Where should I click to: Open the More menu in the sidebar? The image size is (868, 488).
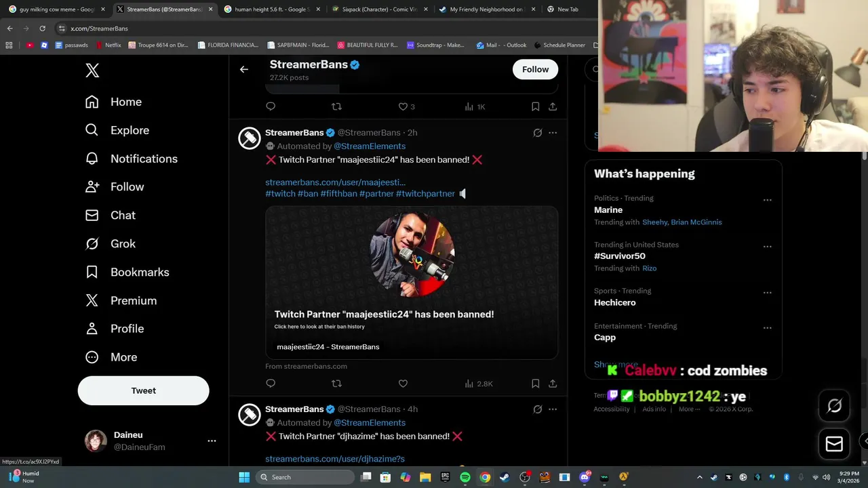[x=111, y=357]
